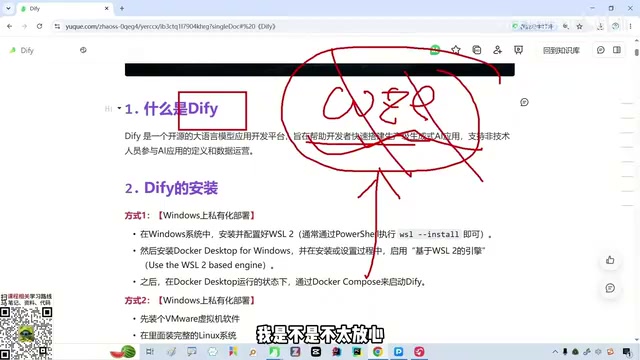Click the star favorite icon in Yuque toolbar
This screenshot has height=360, width=640.
[x=456, y=50]
